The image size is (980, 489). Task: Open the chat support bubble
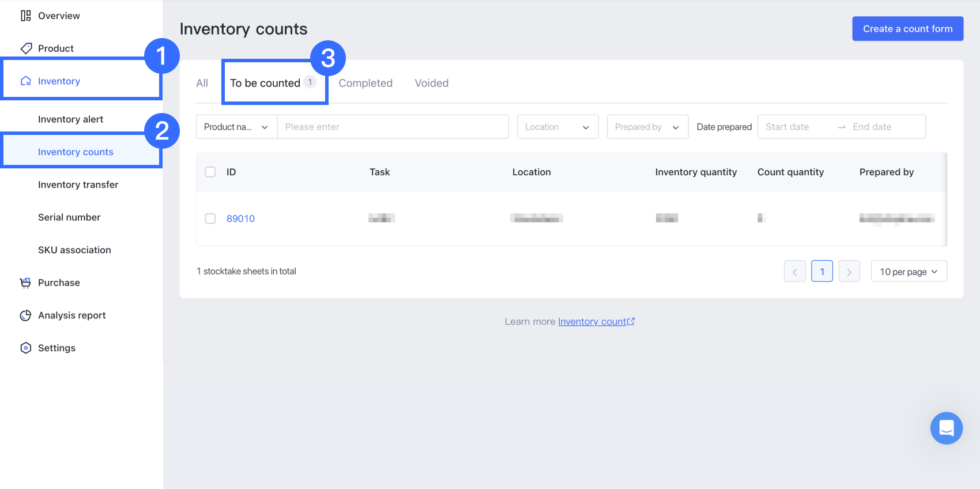pos(946,428)
